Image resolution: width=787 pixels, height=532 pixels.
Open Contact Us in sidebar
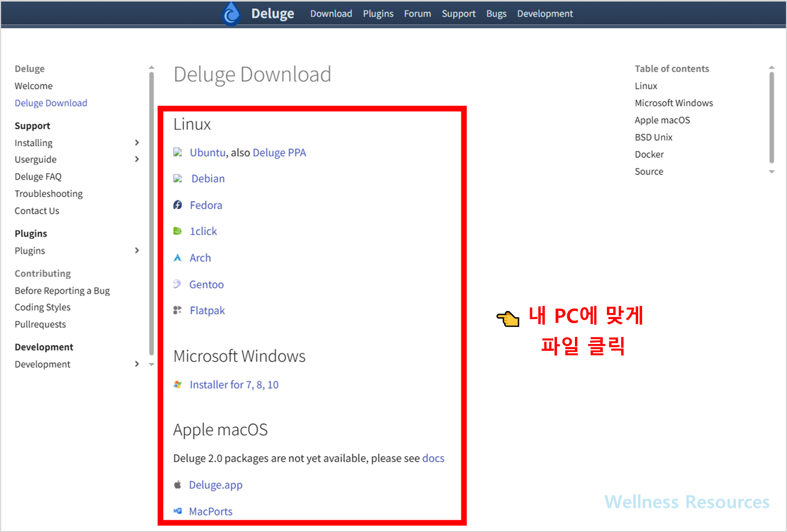(37, 211)
